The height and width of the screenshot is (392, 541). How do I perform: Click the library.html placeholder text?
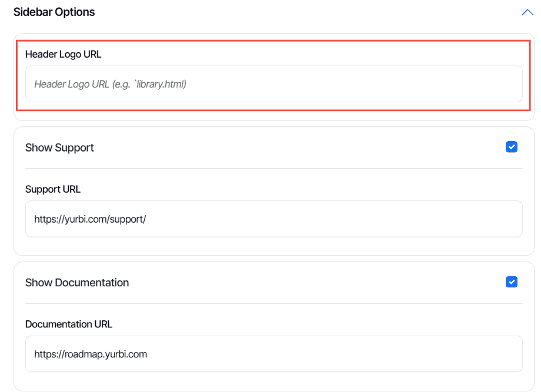[x=155, y=84]
